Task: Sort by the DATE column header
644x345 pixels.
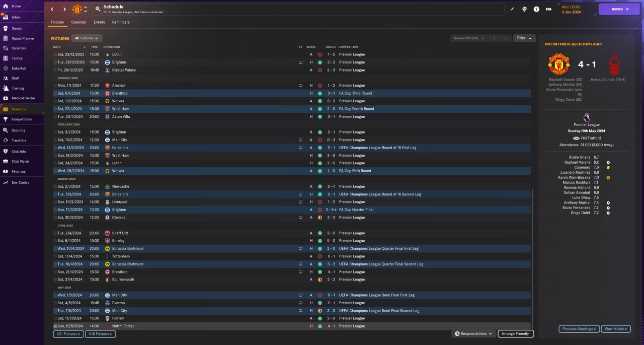Action: [x=57, y=47]
